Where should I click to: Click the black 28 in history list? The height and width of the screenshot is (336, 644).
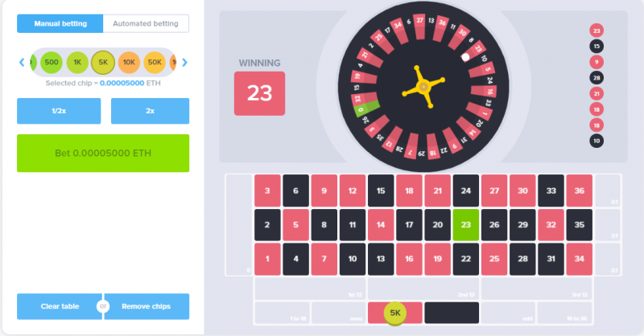click(x=597, y=77)
